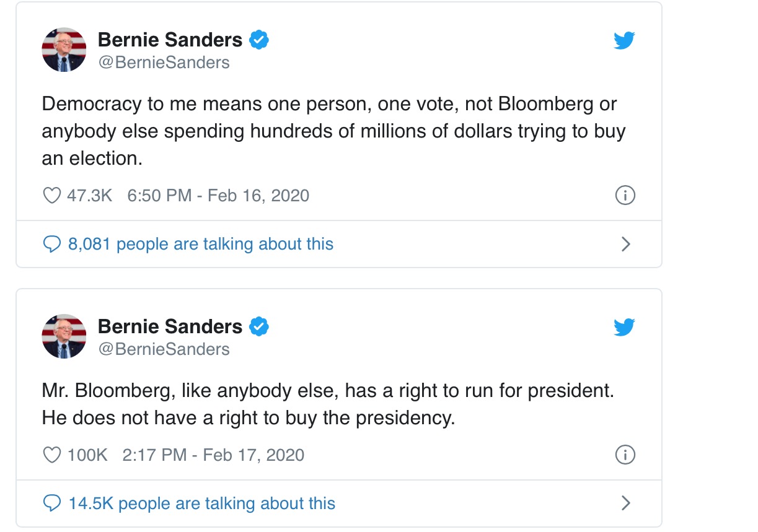This screenshot has width=758, height=532.
Task: Expand first tweet conversation chevron arrow
Action: point(625,244)
